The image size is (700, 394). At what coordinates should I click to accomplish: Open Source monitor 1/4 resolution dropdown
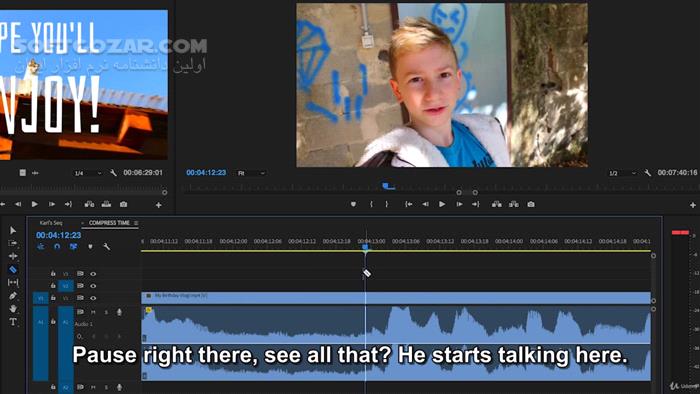(x=88, y=173)
